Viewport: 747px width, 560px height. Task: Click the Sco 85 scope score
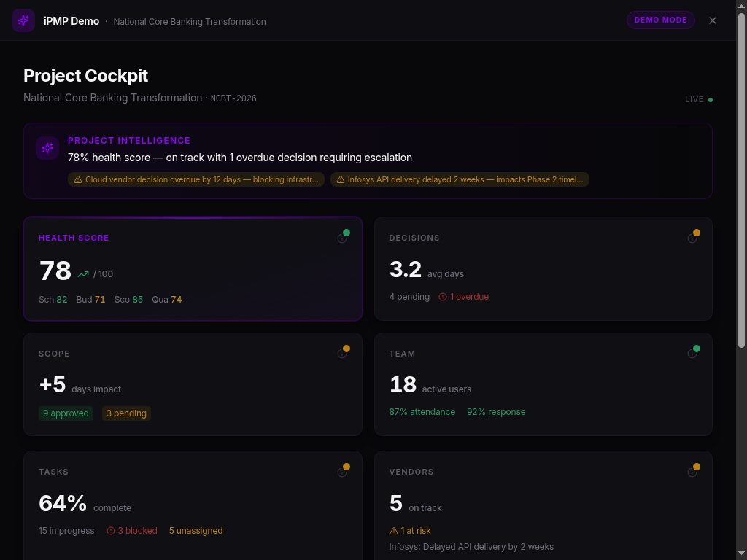tap(128, 300)
